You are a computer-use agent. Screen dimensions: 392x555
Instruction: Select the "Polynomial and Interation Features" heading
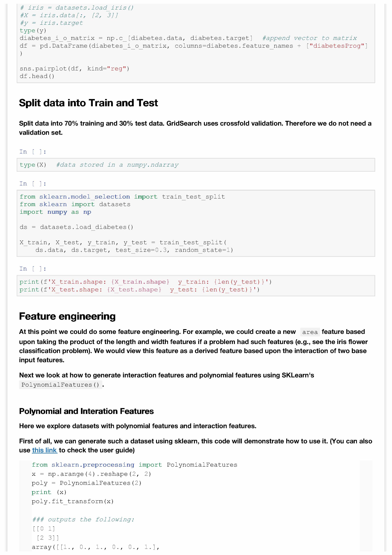tap(86, 411)
